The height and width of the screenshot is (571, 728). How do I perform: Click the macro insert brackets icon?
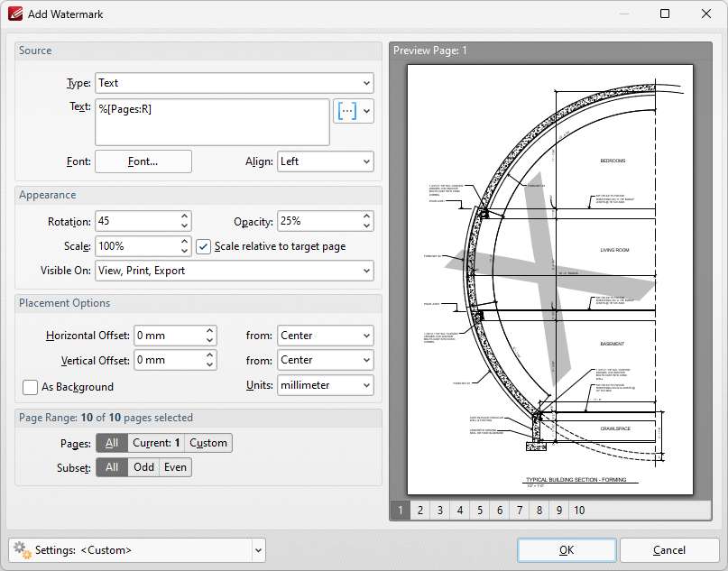pyautogui.click(x=346, y=111)
